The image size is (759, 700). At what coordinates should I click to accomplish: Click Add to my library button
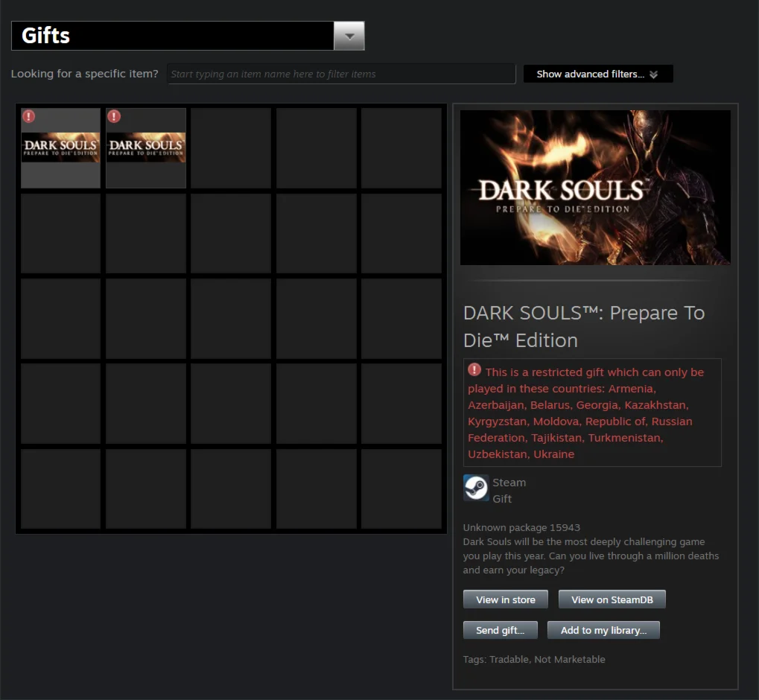click(x=603, y=630)
